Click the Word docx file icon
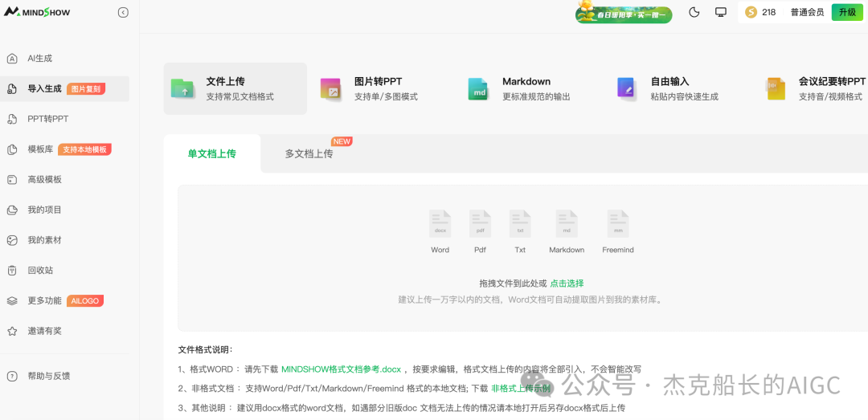868x420 pixels. click(x=440, y=224)
